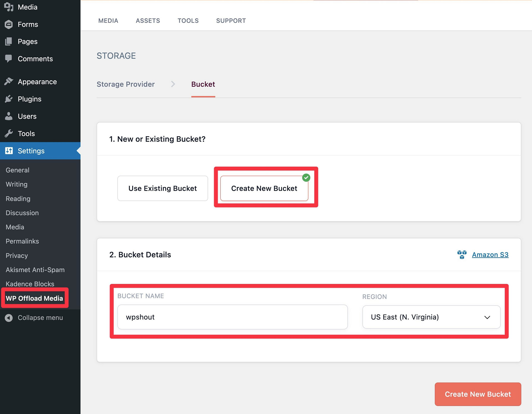Select the Users person icon
The width and height of the screenshot is (532, 414).
9,116
